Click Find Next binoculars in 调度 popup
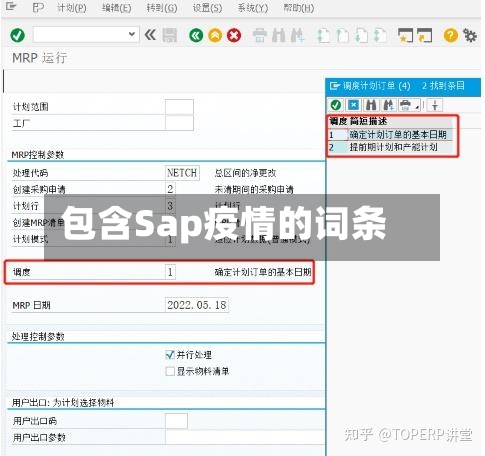This screenshot has width=485, height=456. [x=388, y=105]
